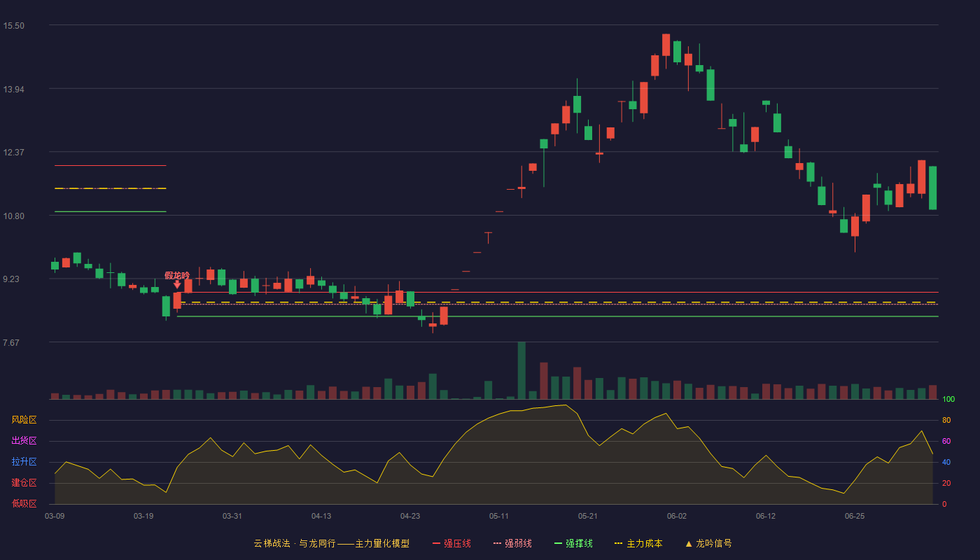Click the 04-13 date label

tap(321, 516)
